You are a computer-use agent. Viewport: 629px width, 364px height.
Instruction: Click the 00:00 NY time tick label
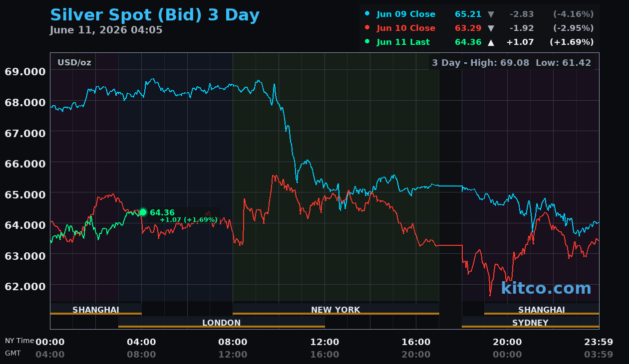pos(50,342)
